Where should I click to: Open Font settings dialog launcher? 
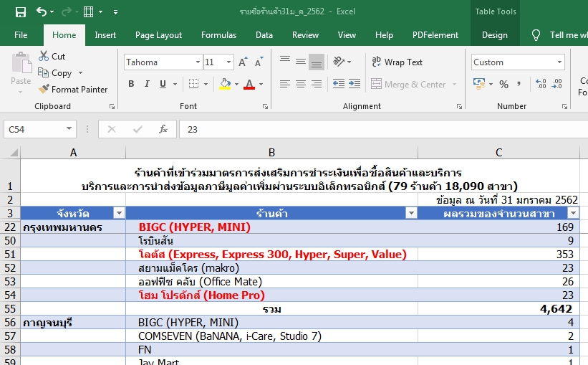point(265,107)
